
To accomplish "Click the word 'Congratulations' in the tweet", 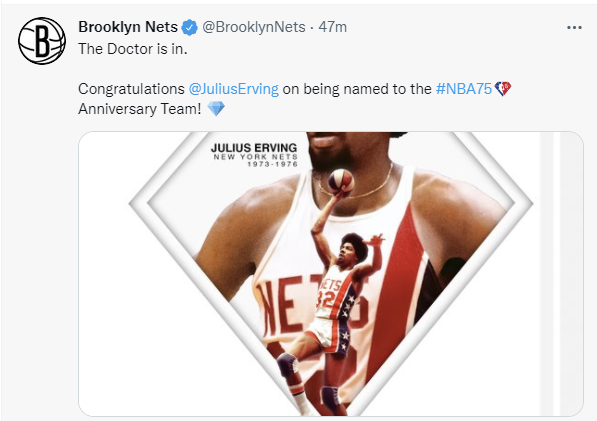I will (x=131, y=89).
